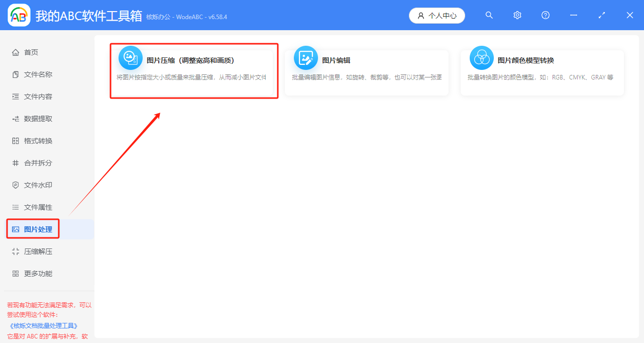The image size is (644, 343).
Task: Open 个人中心 personal center
Action: pos(437,15)
